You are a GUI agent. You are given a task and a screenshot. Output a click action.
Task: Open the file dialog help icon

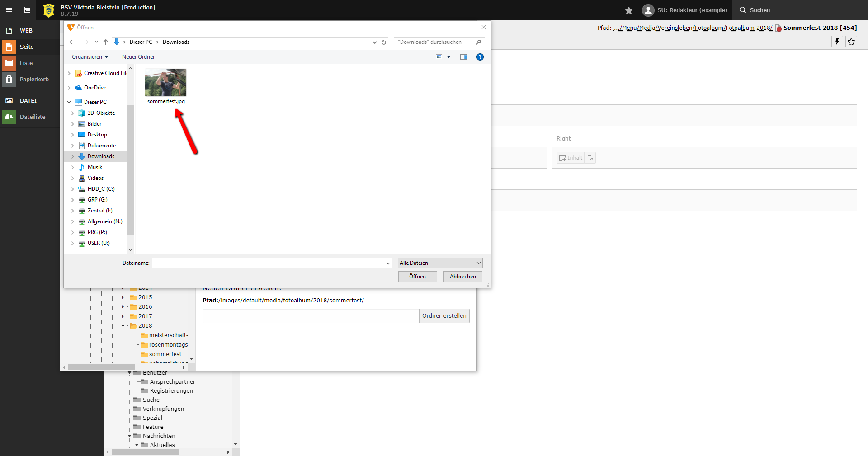[480, 57]
